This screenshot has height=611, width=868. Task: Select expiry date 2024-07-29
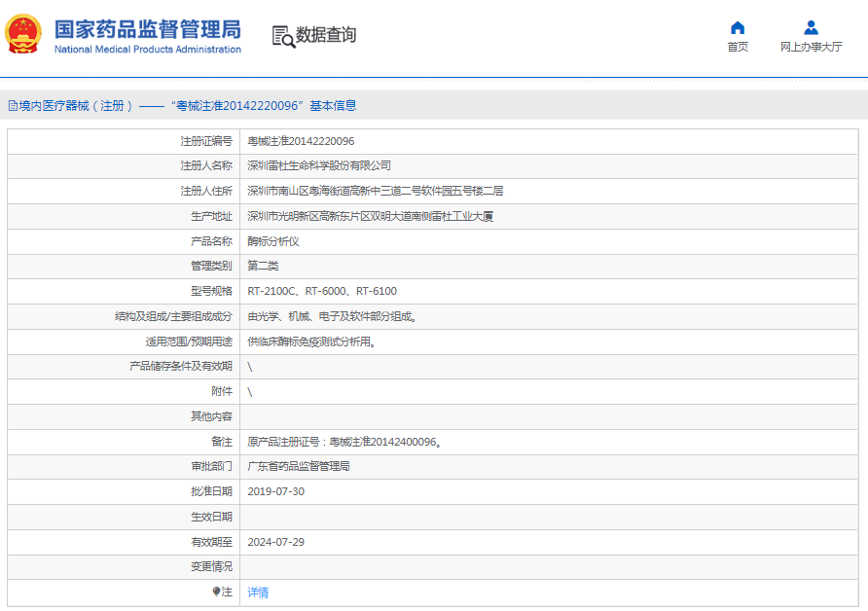pos(275,542)
